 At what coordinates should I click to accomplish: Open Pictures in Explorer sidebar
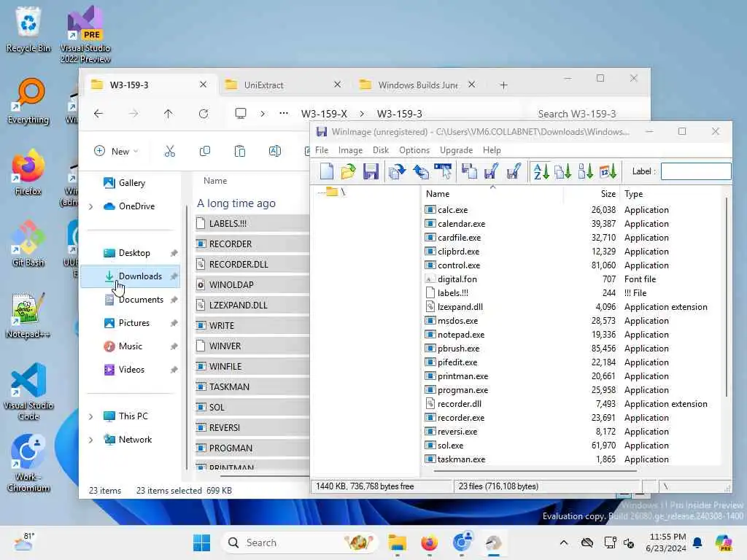pyautogui.click(x=131, y=323)
